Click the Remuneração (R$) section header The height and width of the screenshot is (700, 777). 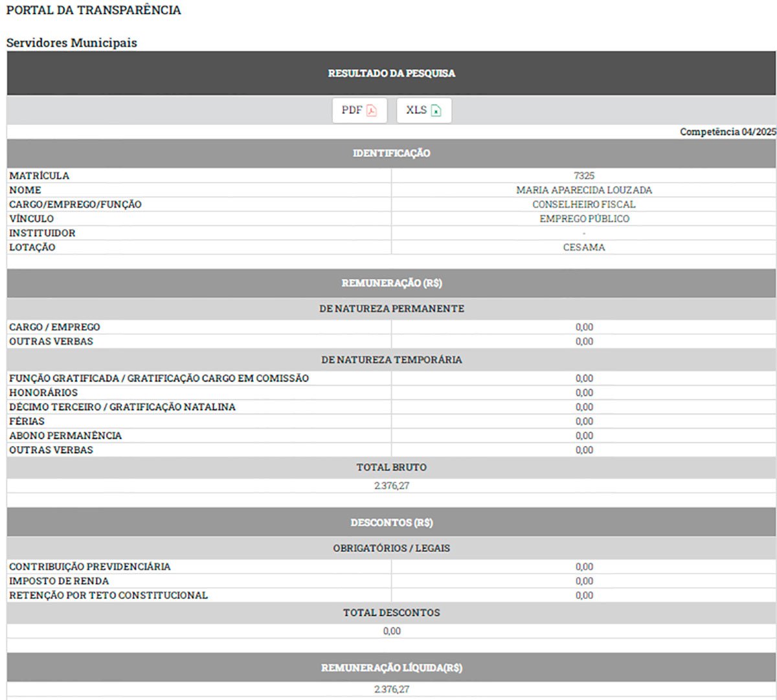(x=392, y=283)
